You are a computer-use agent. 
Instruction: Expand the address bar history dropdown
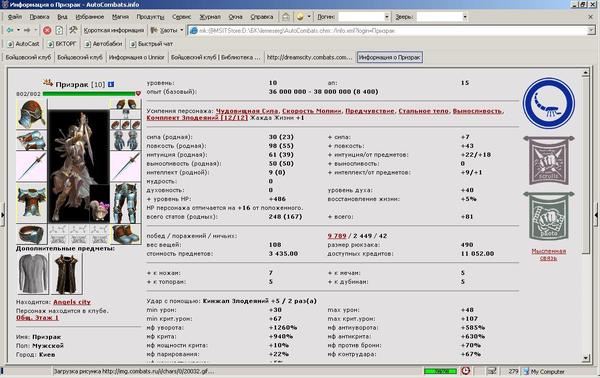591,30
